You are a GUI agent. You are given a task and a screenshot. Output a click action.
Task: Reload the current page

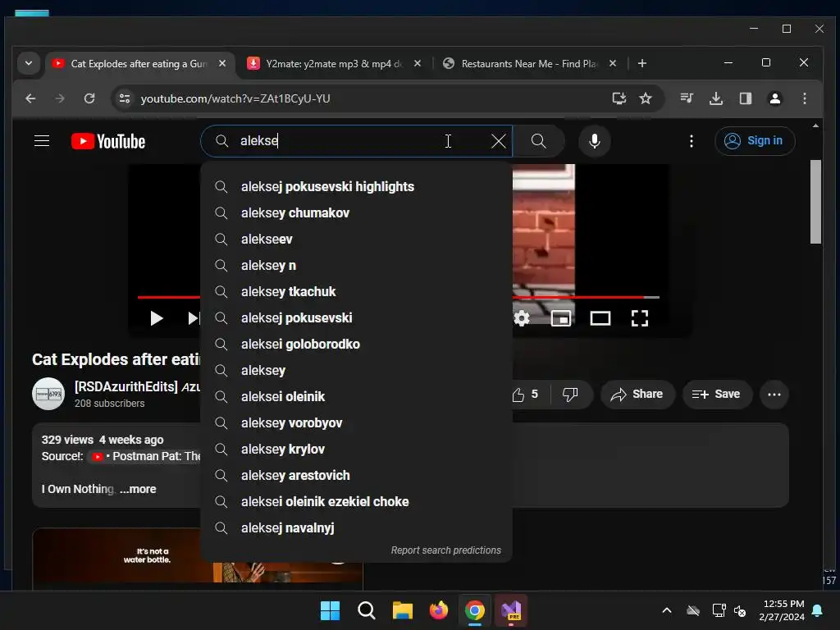[89, 98]
